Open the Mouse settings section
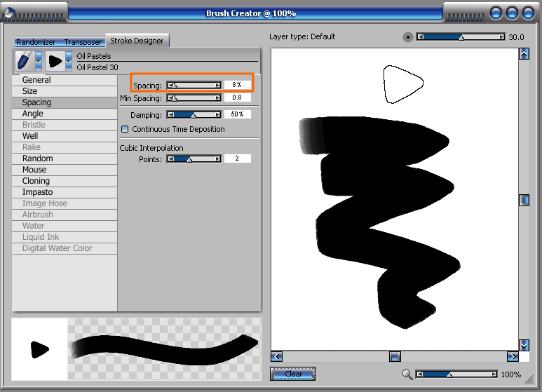Image resolution: width=542 pixels, height=392 pixels. point(65,170)
